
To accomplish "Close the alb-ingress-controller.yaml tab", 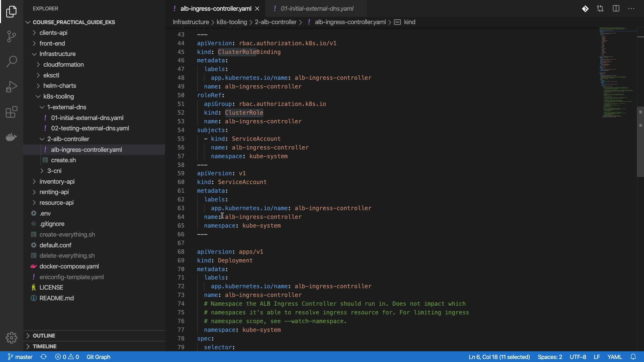I will click(x=257, y=9).
